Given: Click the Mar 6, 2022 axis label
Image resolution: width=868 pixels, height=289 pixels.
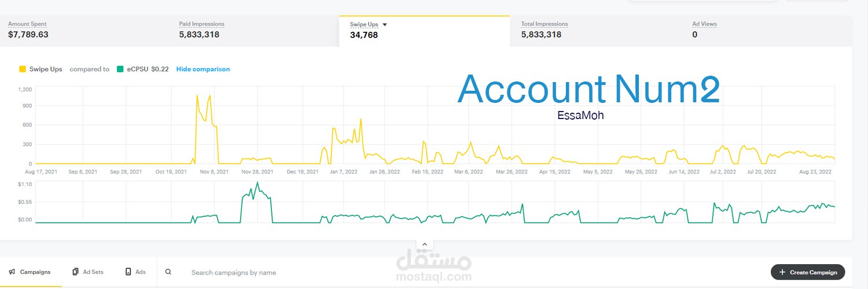Looking at the screenshot, I should [469, 172].
